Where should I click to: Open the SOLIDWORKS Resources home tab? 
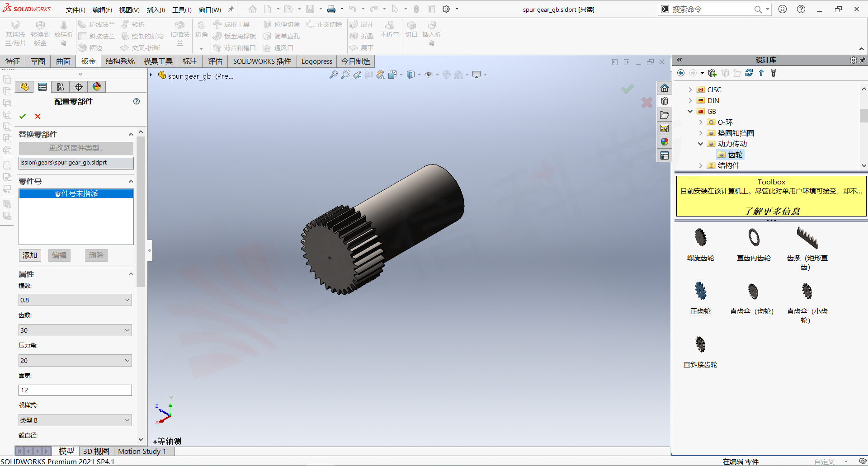[665, 88]
